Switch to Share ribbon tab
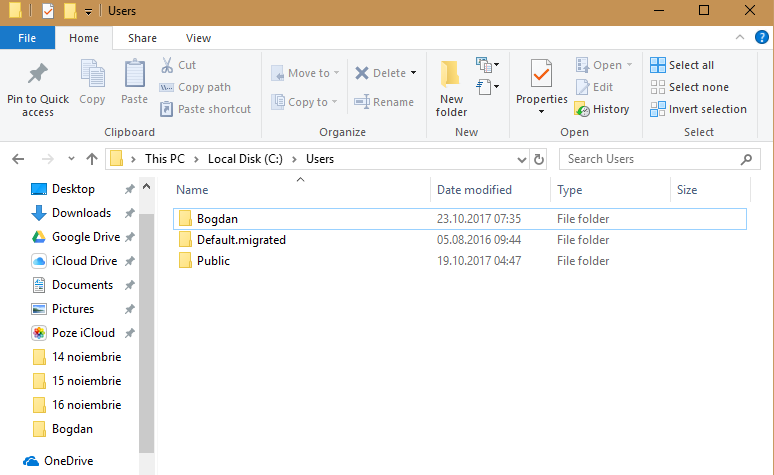This screenshot has height=475, width=774. [x=142, y=38]
